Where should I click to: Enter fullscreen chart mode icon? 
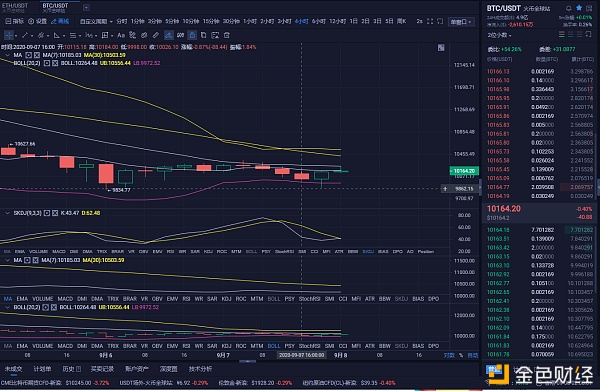tap(430, 21)
